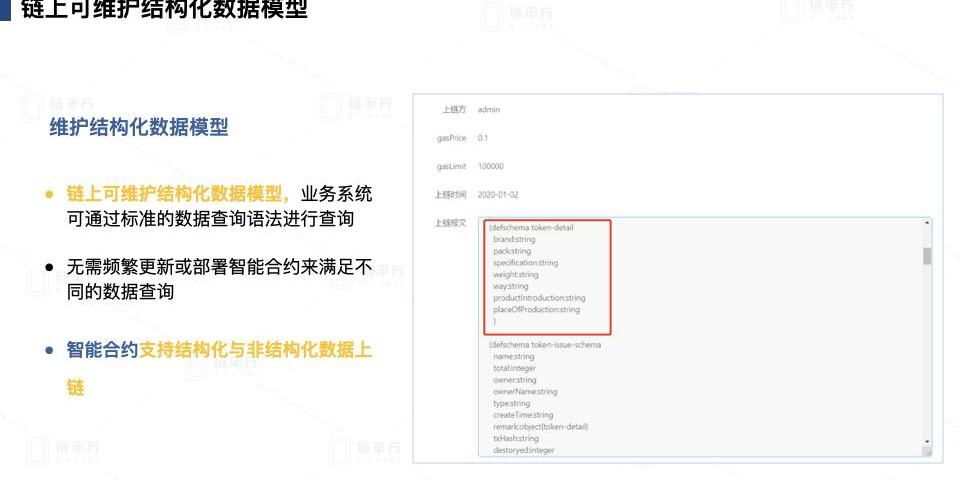The width and height of the screenshot is (960, 480).
Task: Click the '{defschema token-detail' line
Action: click(531, 228)
